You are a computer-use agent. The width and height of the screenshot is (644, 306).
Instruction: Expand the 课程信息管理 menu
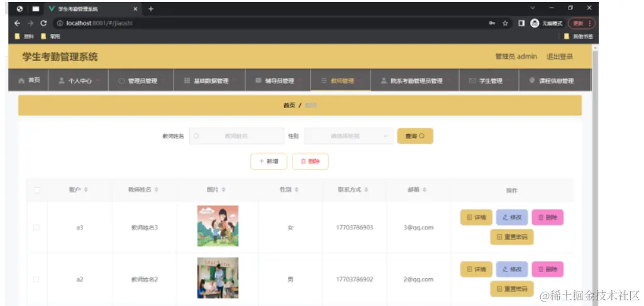click(555, 81)
